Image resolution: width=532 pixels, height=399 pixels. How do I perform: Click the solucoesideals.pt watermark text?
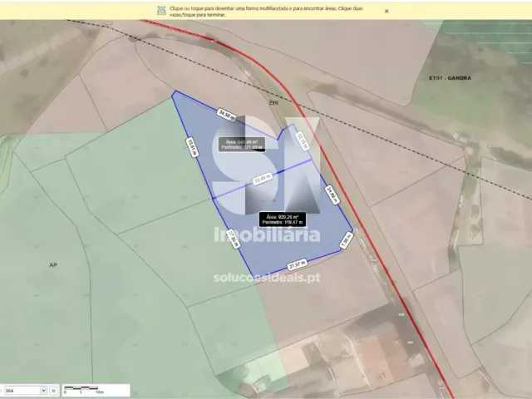tap(266, 278)
